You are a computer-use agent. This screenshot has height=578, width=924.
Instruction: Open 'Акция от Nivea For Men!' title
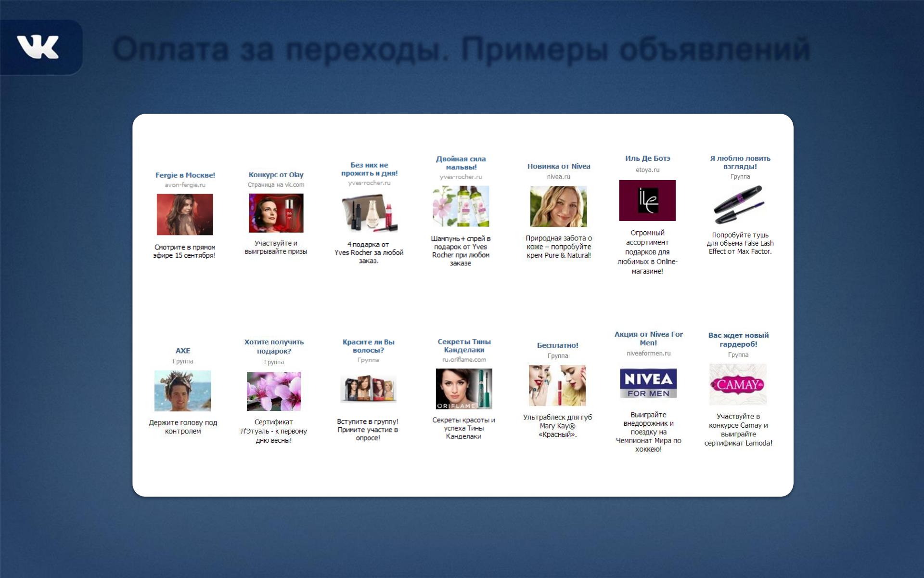tap(648, 338)
